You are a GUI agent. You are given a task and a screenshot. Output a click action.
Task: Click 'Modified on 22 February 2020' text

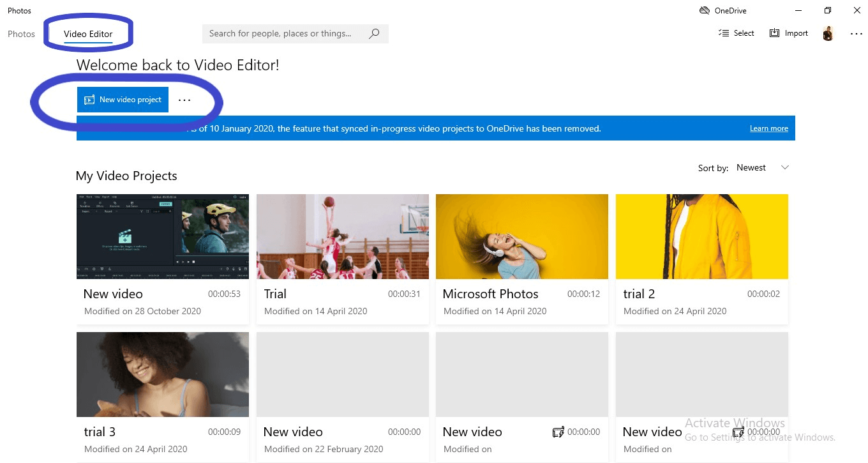point(324,449)
